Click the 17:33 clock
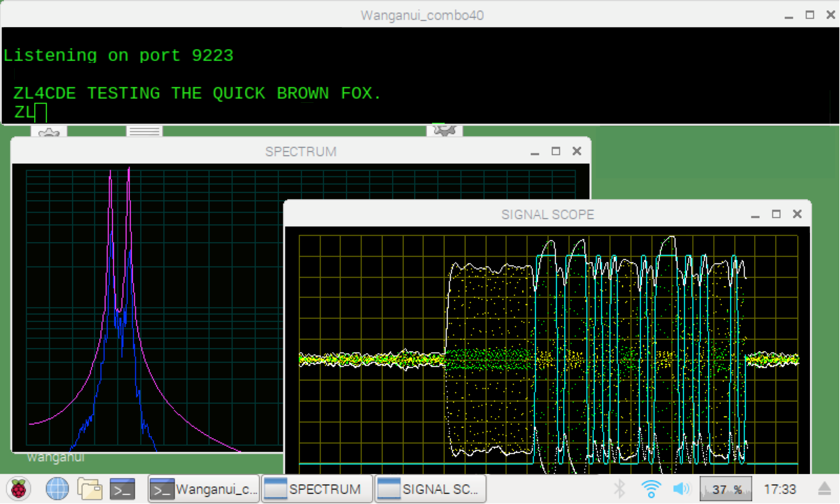The height and width of the screenshot is (504, 840). coord(780,489)
